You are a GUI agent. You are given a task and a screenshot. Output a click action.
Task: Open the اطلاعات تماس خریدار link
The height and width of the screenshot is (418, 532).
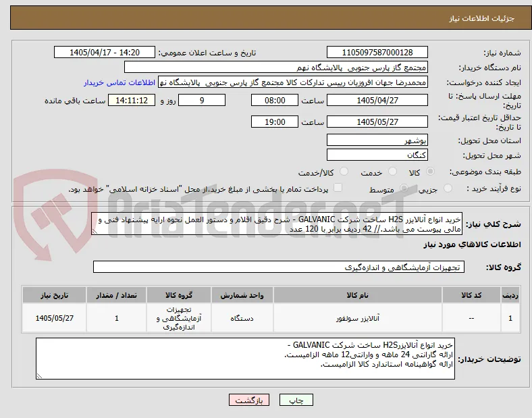[x=119, y=82]
